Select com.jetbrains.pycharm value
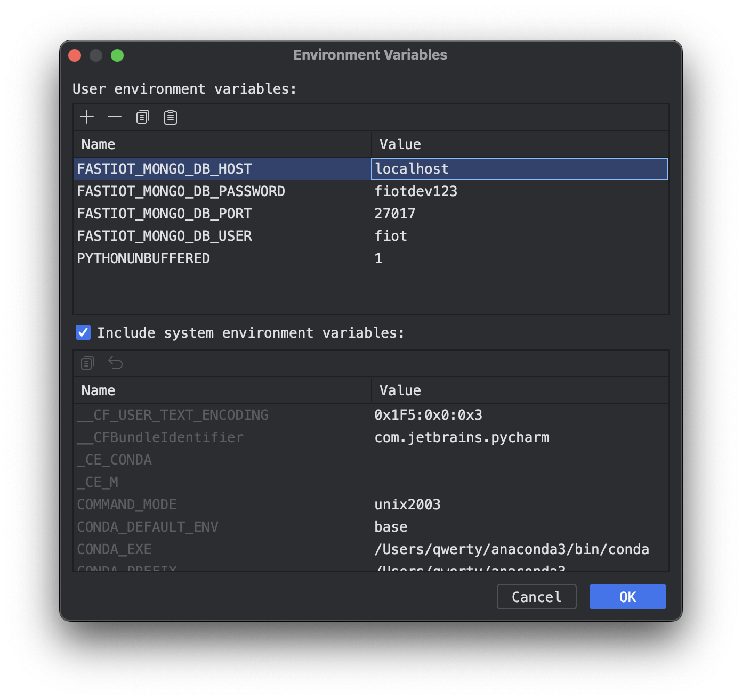 click(462, 437)
